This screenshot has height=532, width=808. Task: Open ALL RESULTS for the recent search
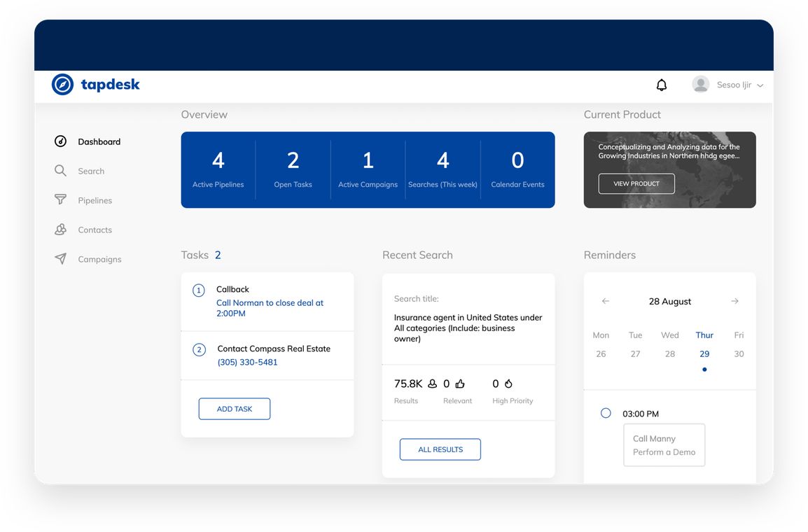440,449
